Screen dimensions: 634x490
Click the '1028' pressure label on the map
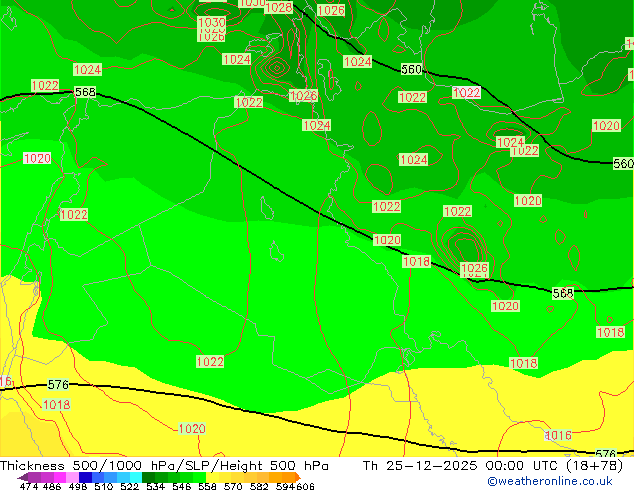(279, 7)
